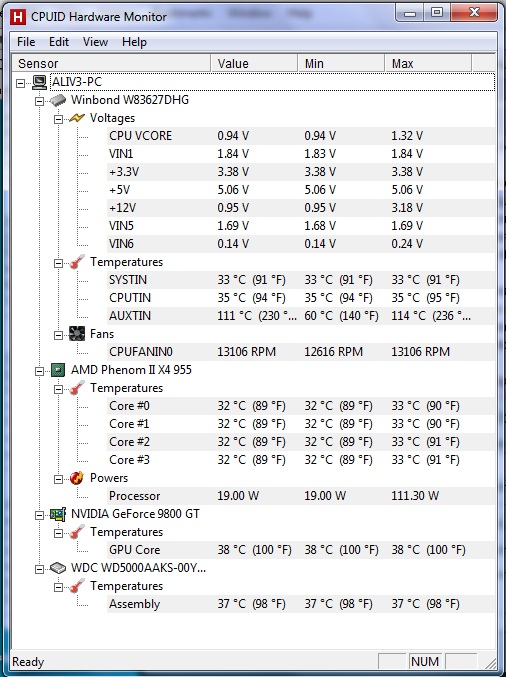506x677 pixels.
Task: Select the VIN1 voltage row
Action: [301, 154]
